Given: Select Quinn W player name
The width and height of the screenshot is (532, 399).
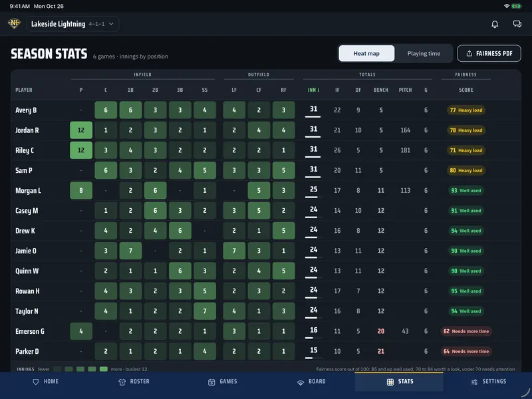Looking at the screenshot, I should click(27, 271).
